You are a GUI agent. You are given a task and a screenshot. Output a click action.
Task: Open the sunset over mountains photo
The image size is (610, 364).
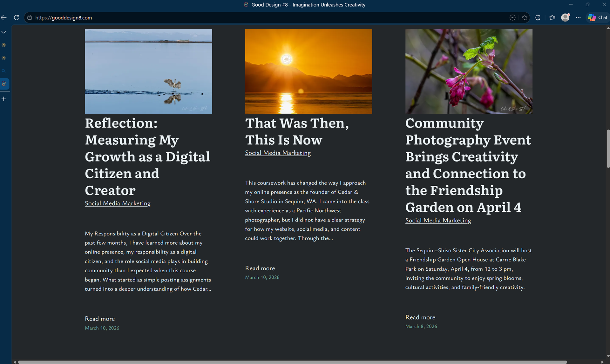pos(308,71)
